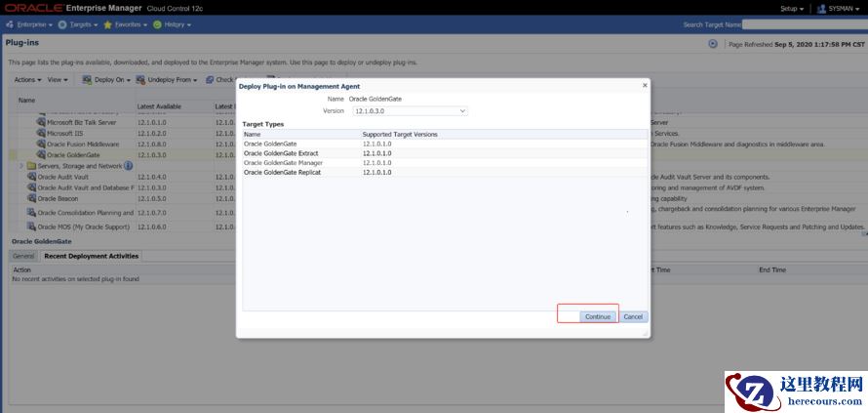Click the Latest Available column header
868x413 pixels.
[159, 106]
